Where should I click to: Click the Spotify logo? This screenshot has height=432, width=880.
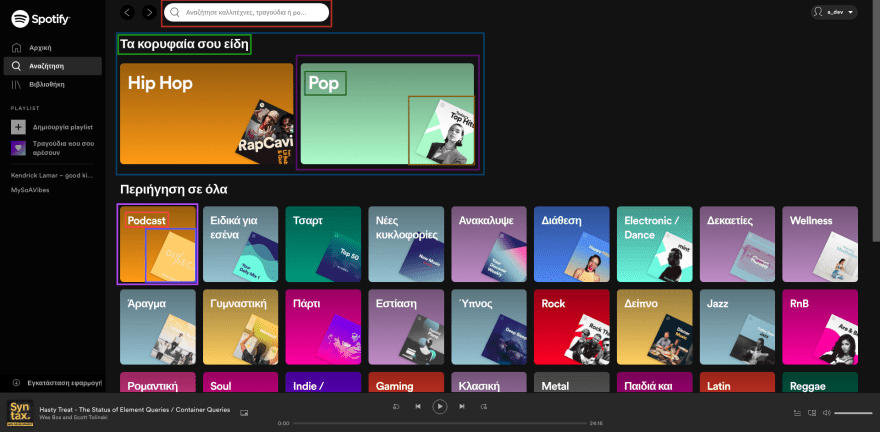click(x=40, y=19)
